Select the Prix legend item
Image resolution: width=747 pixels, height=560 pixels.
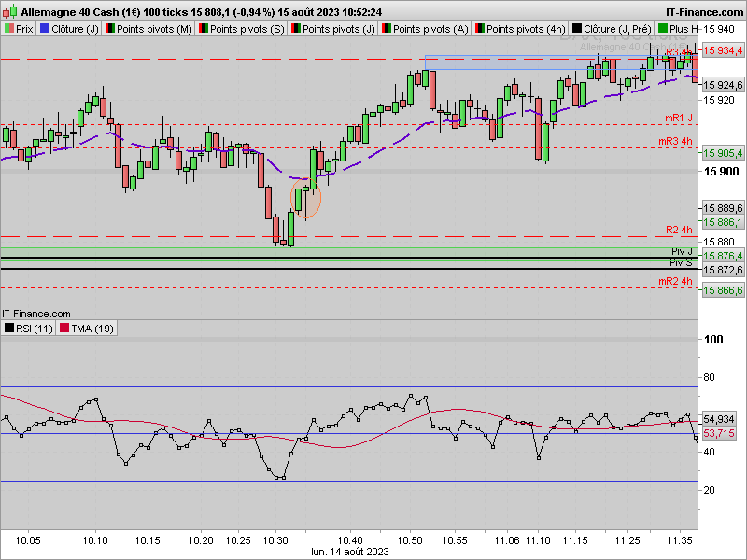pos(19,29)
